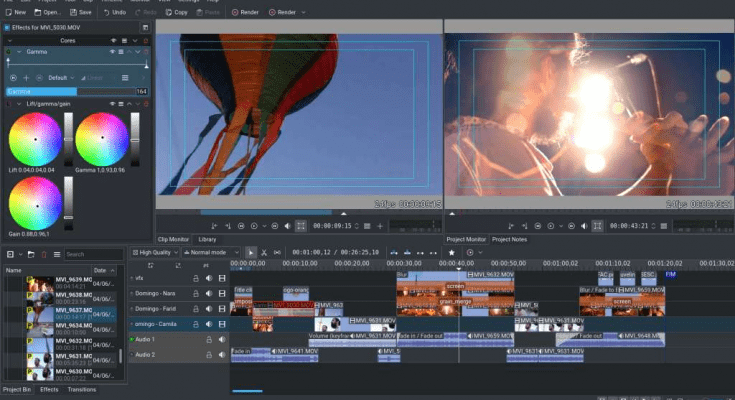Click the previous keyframe icon in Gamma effect
This screenshot has width=735, height=400.
(x=13, y=78)
